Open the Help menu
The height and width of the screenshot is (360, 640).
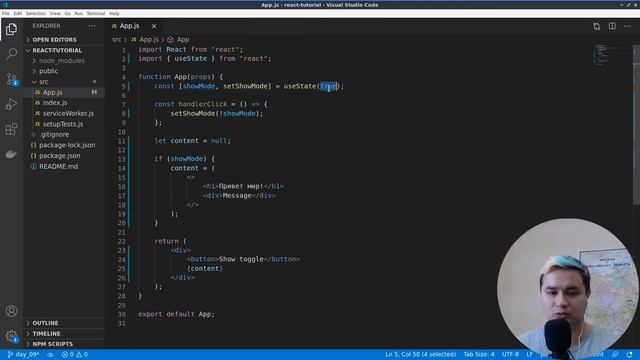(114, 13)
